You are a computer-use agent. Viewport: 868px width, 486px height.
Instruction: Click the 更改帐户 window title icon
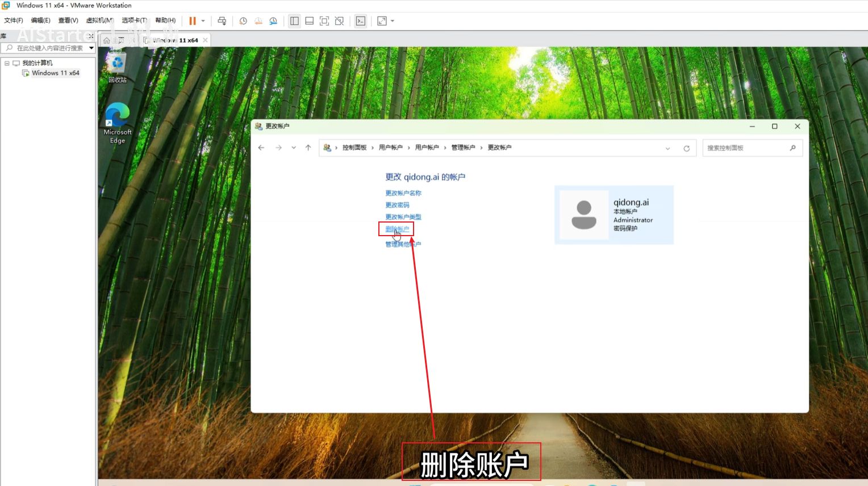(259, 126)
